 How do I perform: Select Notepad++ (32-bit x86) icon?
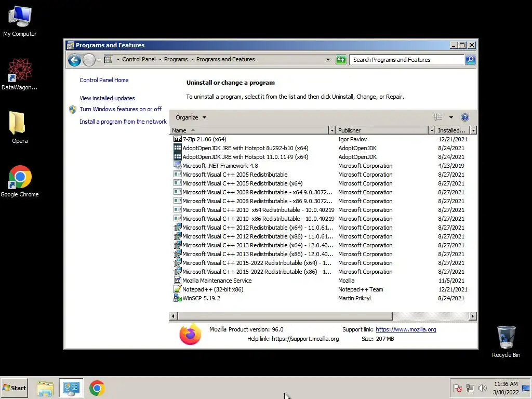click(178, 289)
